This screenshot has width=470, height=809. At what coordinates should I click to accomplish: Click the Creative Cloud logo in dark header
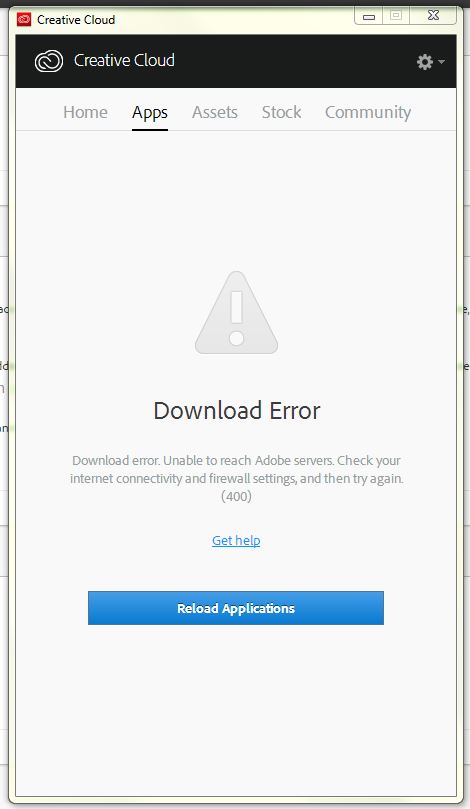pos(49,61)
